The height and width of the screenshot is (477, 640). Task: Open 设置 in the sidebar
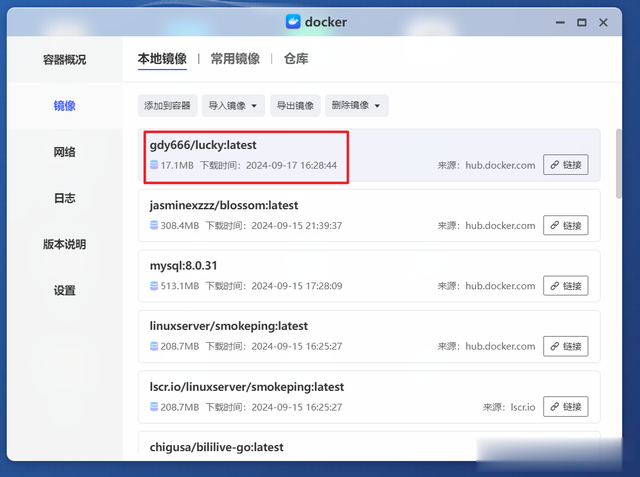coord(64,291)
